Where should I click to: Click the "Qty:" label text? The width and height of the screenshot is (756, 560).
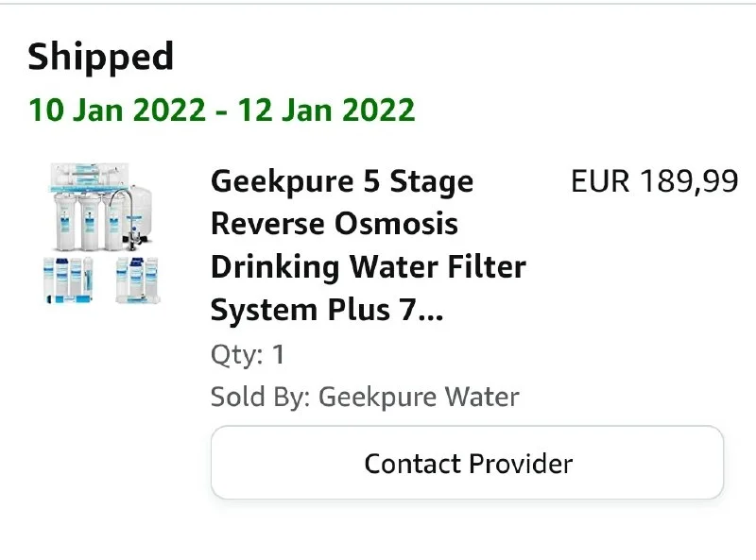[236, 355]
